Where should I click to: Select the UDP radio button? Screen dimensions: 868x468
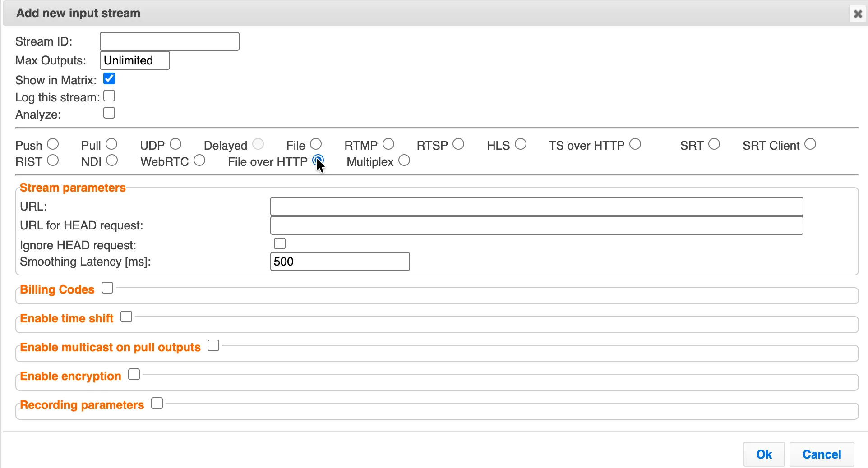(175, 144)
